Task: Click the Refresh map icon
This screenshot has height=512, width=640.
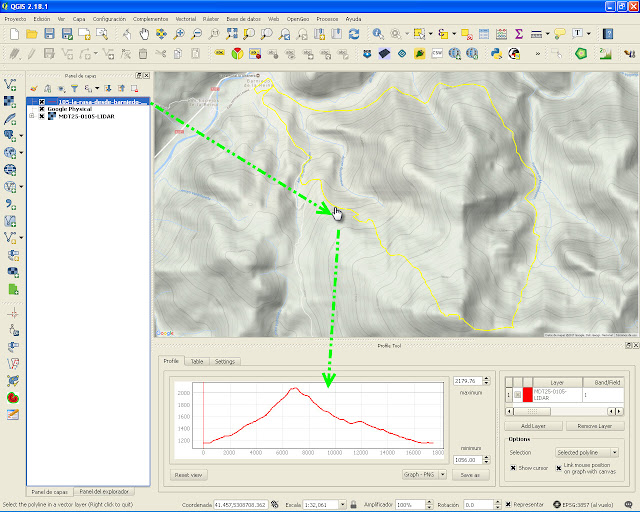Action: click(x=354, y=34)
